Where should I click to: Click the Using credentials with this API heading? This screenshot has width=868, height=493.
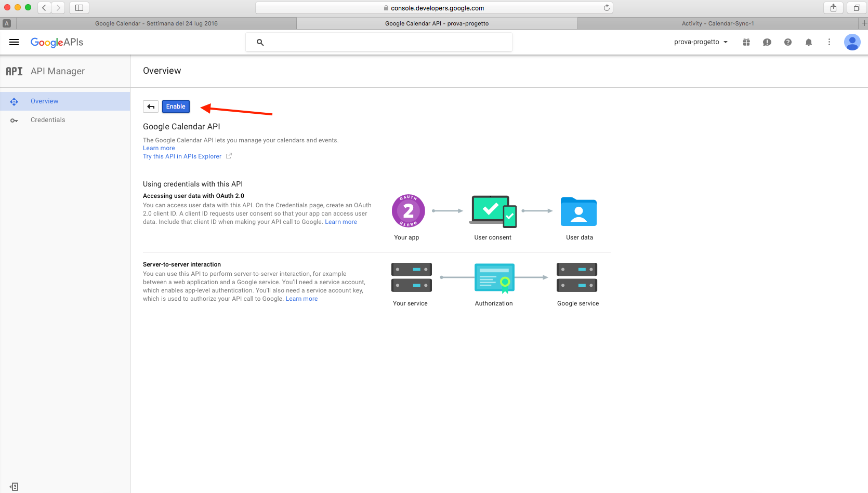click(193, 184)
